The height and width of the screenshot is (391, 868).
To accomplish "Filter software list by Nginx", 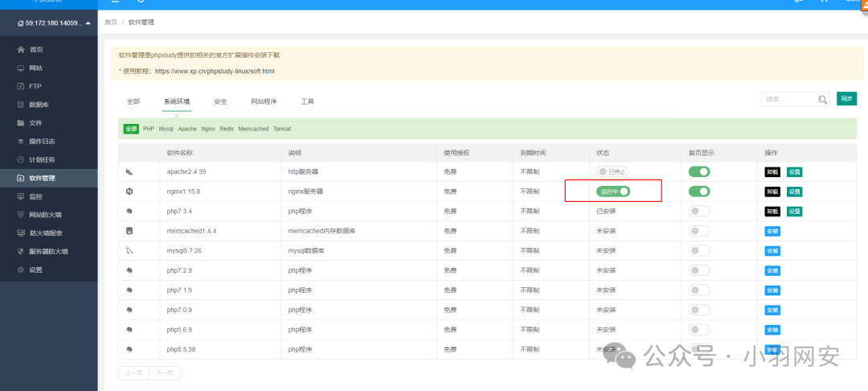I will coord(208,129).
